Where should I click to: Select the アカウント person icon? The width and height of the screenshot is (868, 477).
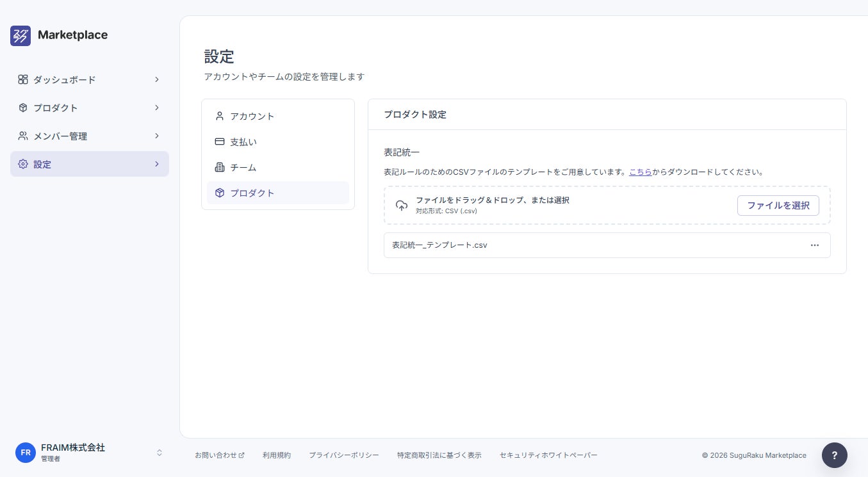pyautogui.click(x=220, y=116)
